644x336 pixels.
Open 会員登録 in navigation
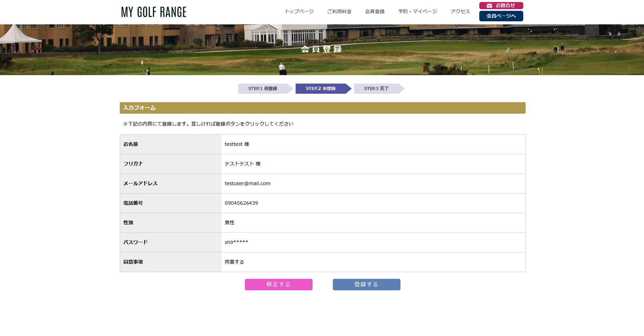pyautogui.click(x=375, y=12)
